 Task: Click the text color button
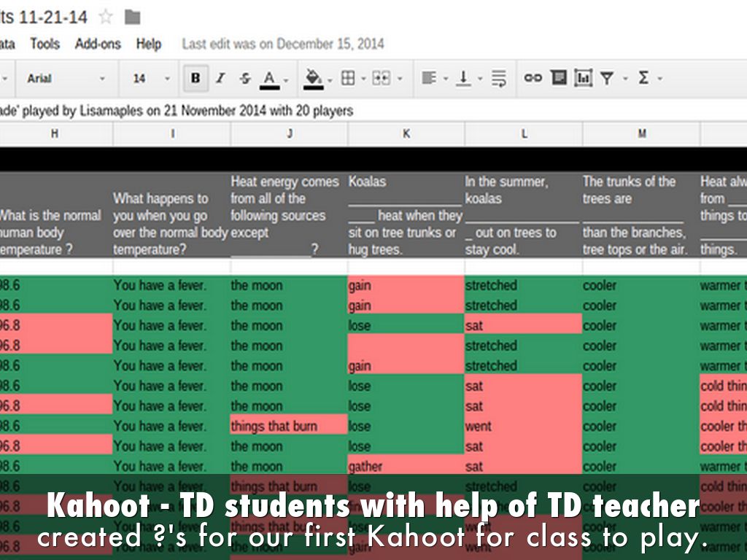269,79
